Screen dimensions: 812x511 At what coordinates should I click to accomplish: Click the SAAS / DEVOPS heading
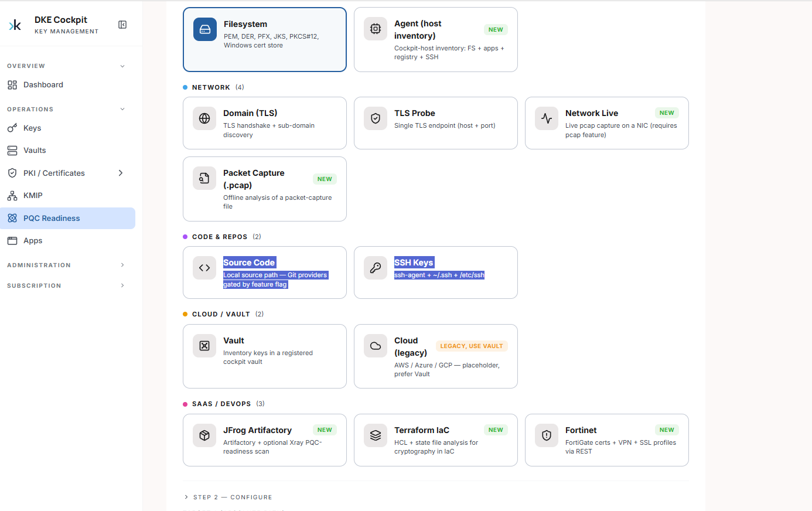coord(221,404)
